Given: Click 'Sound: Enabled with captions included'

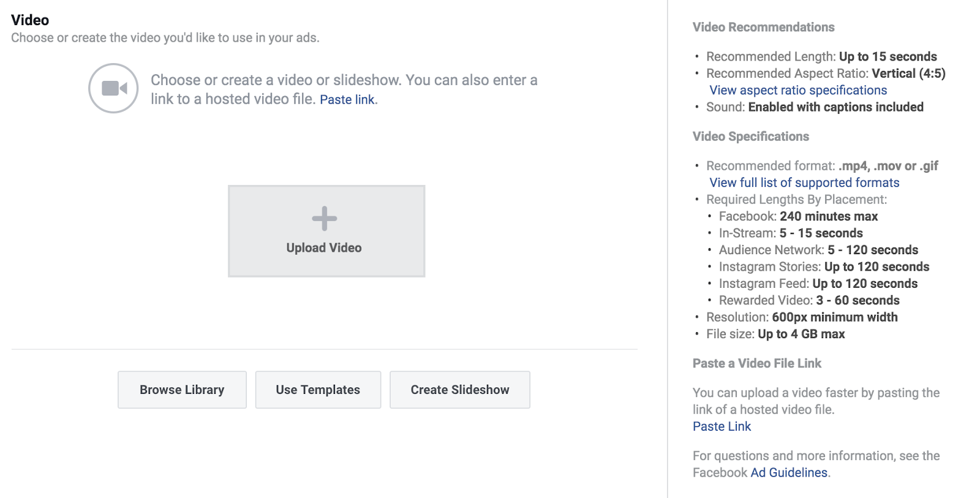Looking at the screenshot, I should coord(815,107).
